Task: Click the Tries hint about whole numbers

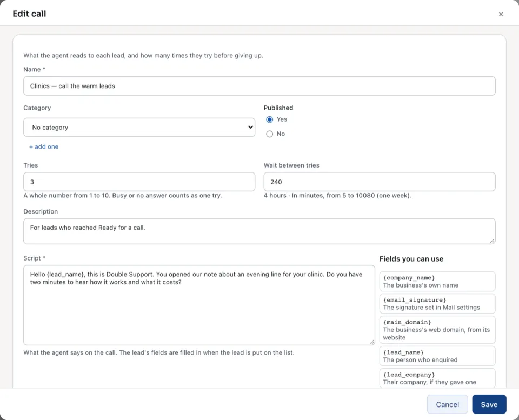Action: 123,195
